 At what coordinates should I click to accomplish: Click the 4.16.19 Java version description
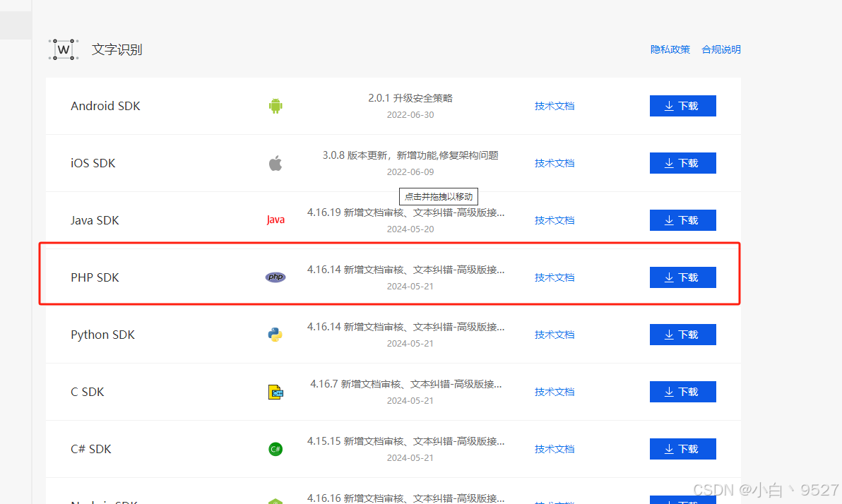click(x=406, y=212)
